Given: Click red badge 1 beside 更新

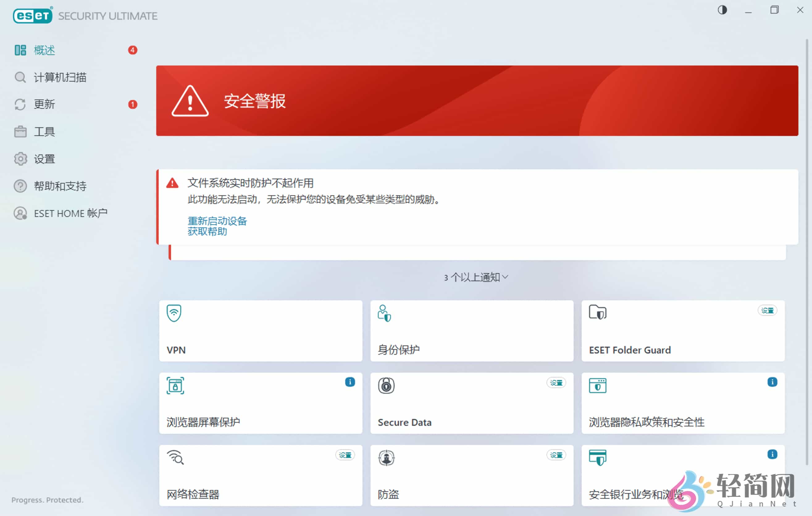Looking at the screenshot, I should coord(132,104).
